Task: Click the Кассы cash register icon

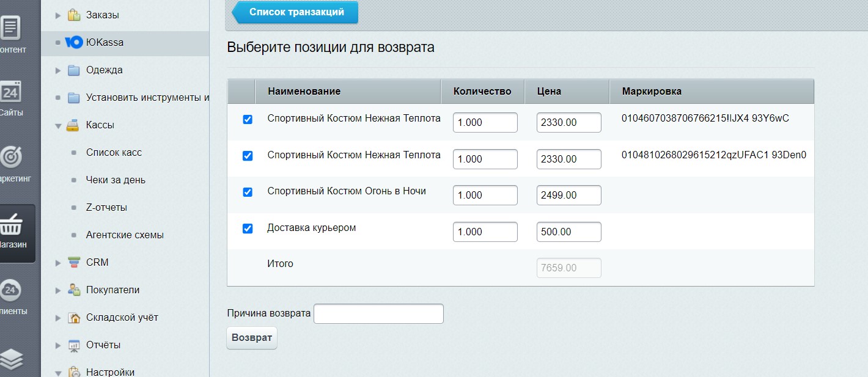Action: point(73,125)
